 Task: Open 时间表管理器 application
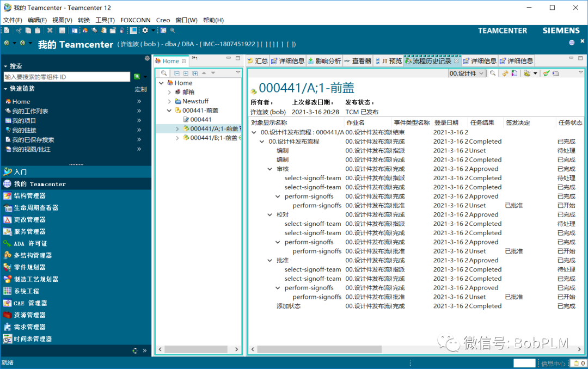coord(76,339)
